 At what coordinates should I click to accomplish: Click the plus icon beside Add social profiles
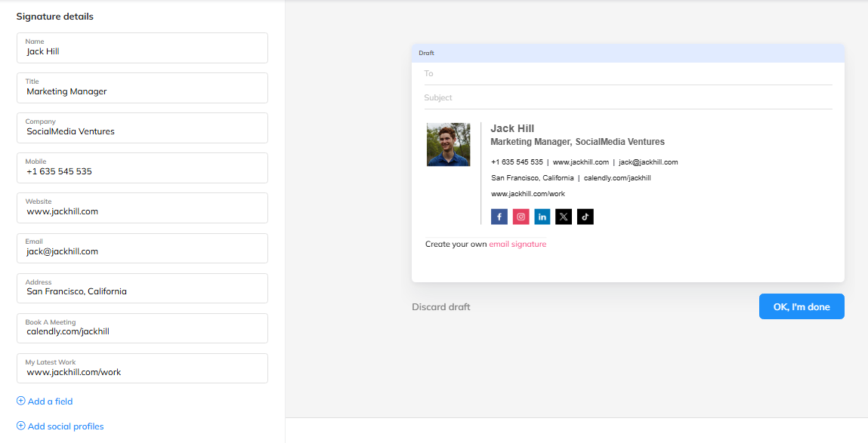coord(21,426)
